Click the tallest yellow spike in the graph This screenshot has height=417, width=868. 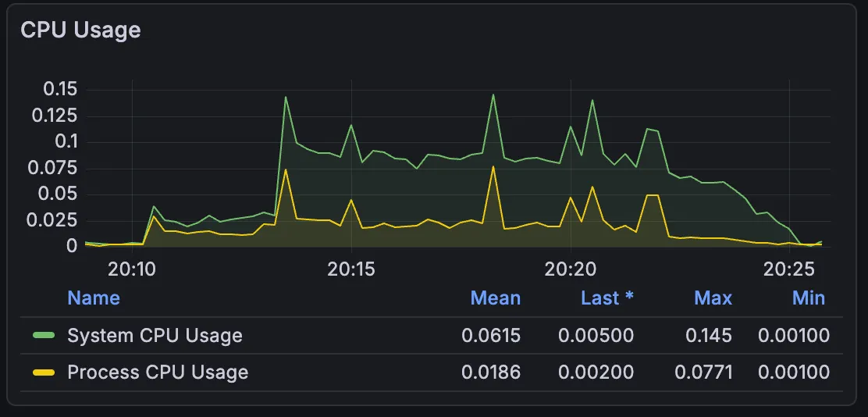click(493, 167)
